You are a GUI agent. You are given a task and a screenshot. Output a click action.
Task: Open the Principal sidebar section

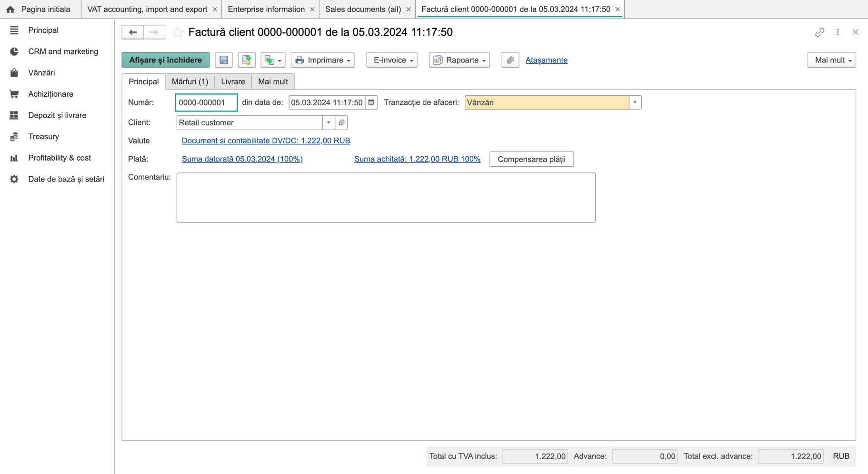tap(43, 30)
